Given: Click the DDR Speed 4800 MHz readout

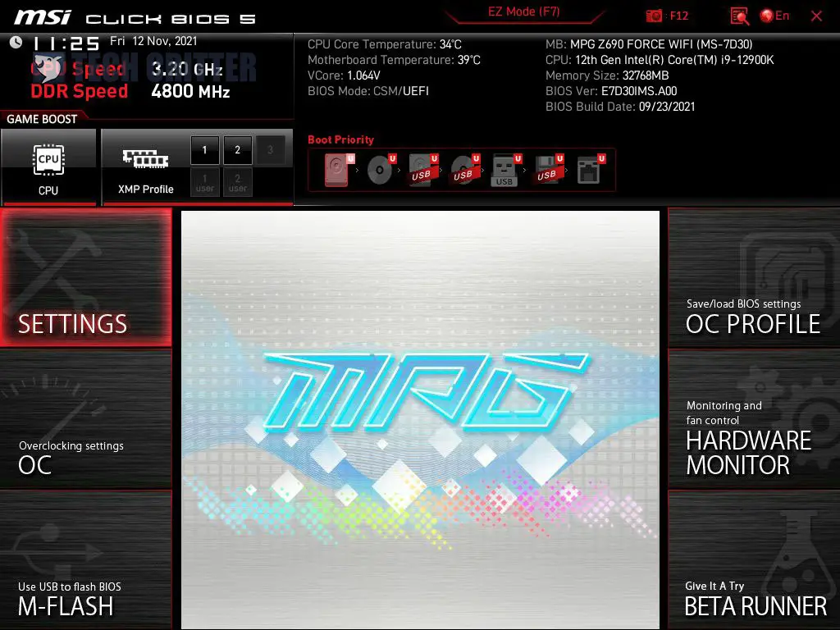Looking at the screenshot, I should pos(130,91).
